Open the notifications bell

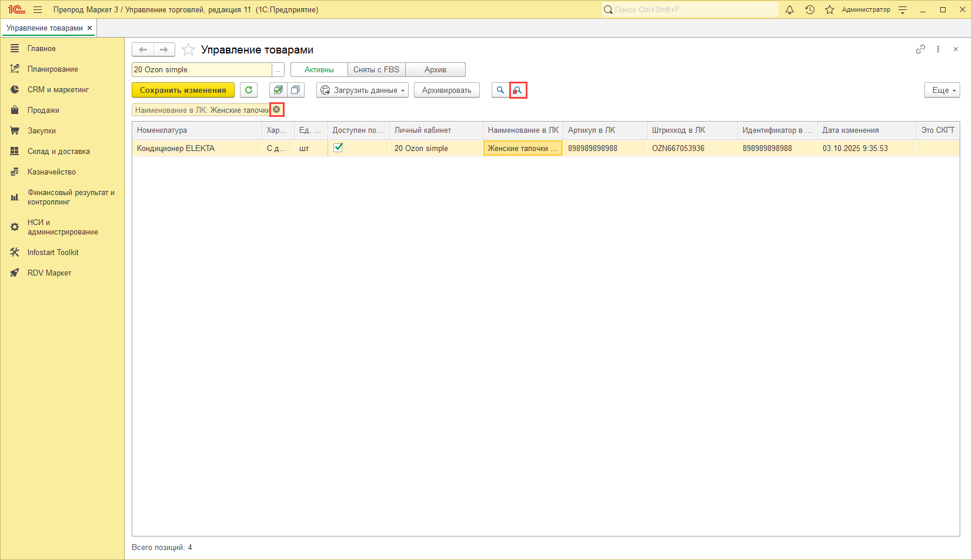(790, 10)
